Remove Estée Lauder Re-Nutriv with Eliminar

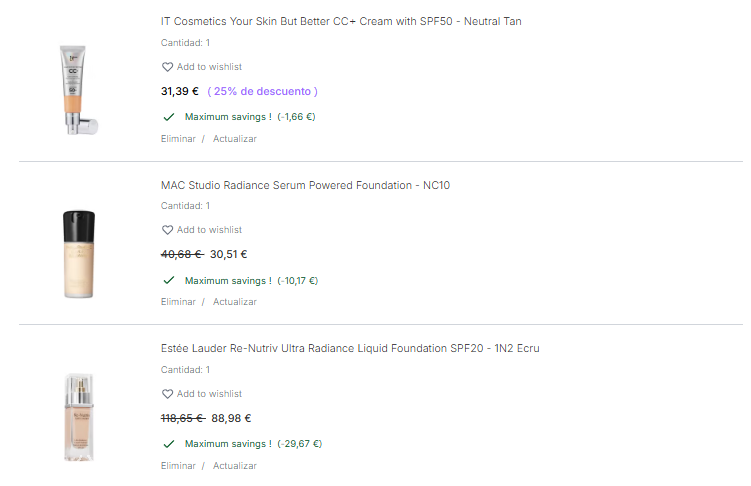click(178, 466)
